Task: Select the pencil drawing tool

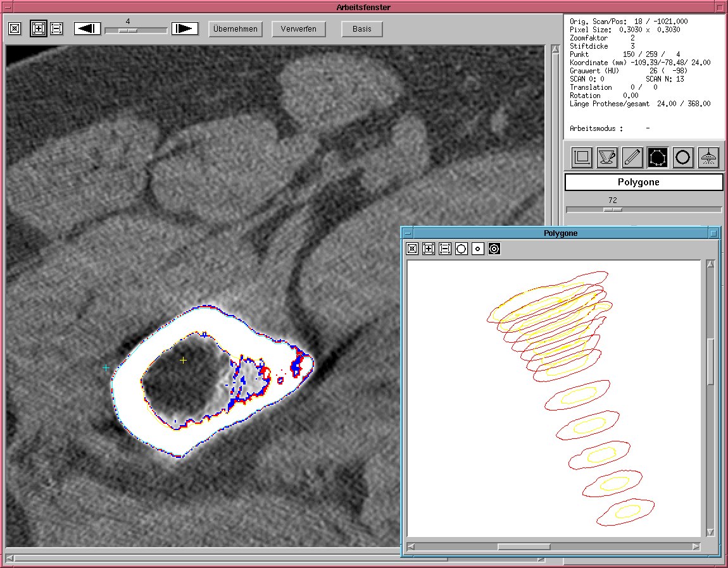Action: (x=632, y=157)
